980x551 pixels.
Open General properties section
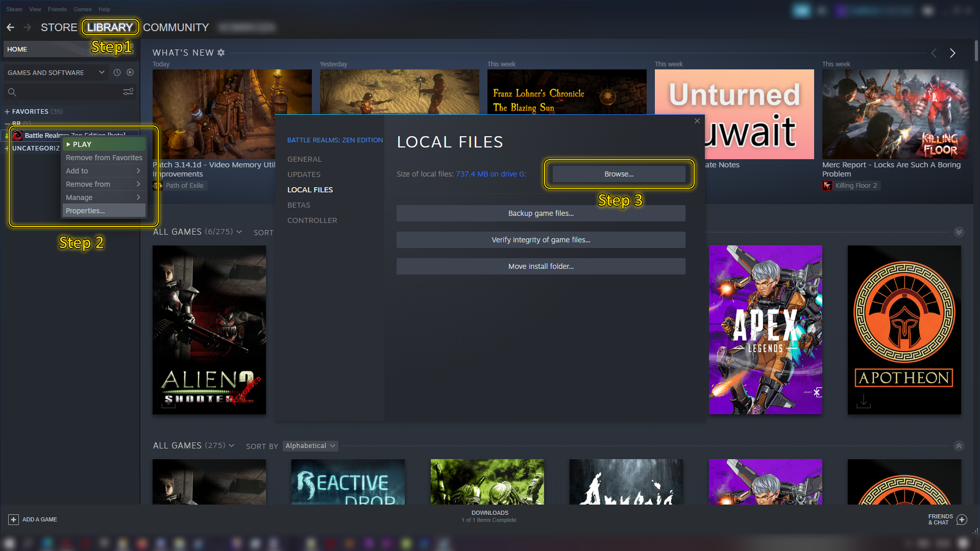tap(304, 159)
